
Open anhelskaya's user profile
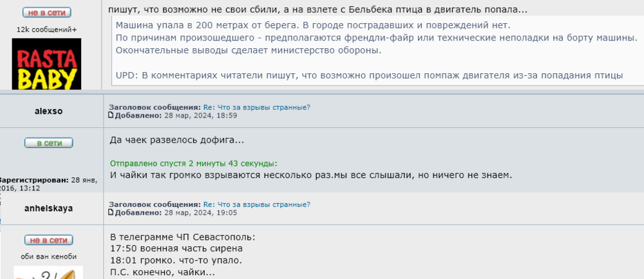pyautogui.click(x=48, y=208)
